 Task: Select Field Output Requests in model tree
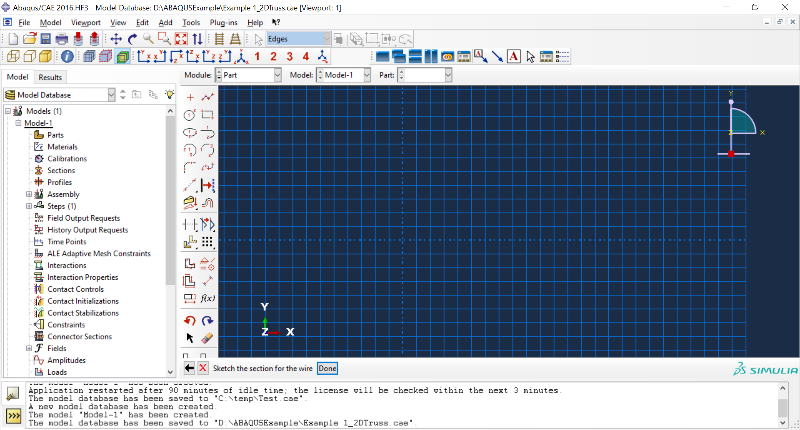(84, 218)
